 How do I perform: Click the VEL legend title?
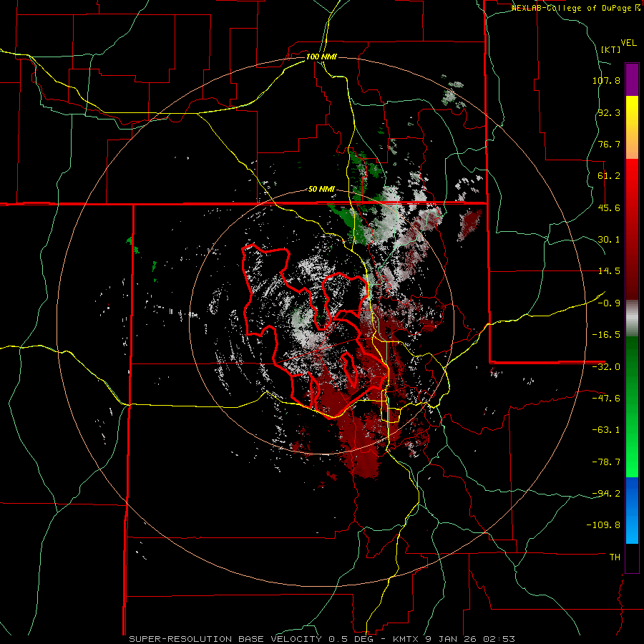[629, 43]
